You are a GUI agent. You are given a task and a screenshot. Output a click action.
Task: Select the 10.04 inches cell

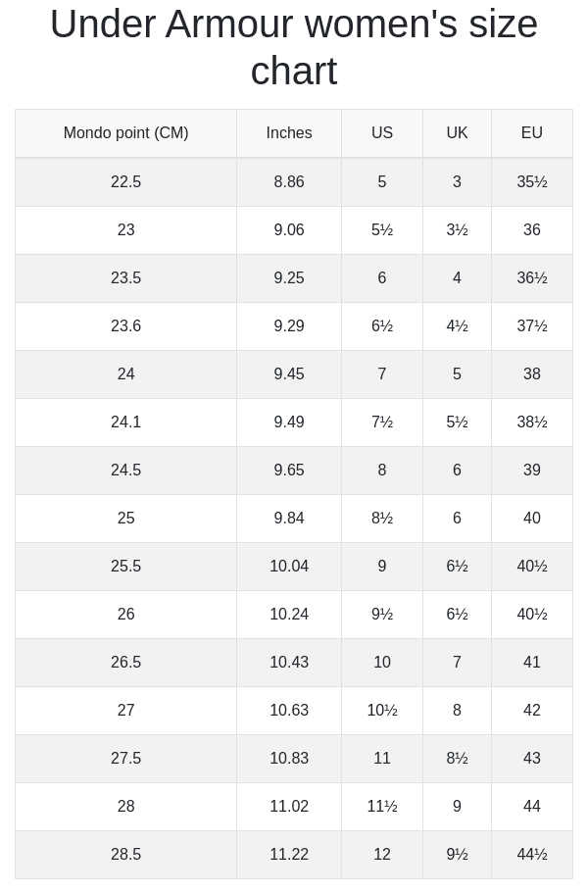[289, 567]
